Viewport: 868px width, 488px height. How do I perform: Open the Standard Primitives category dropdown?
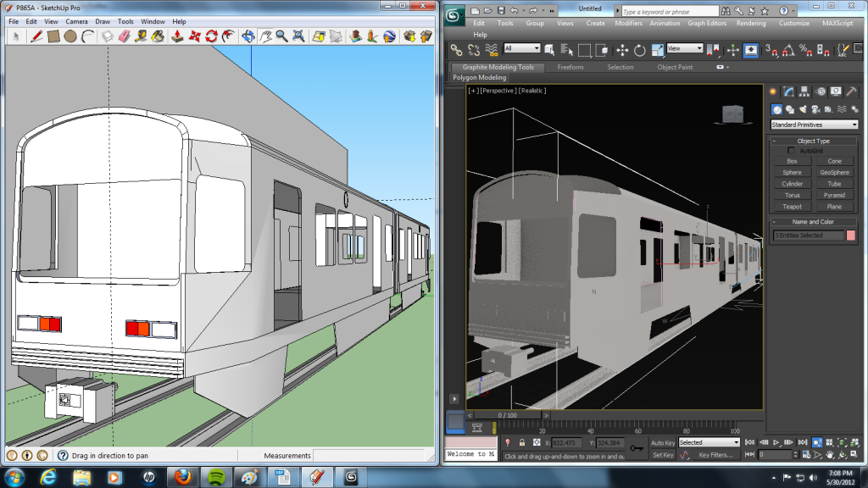click(x=815, y=125)
